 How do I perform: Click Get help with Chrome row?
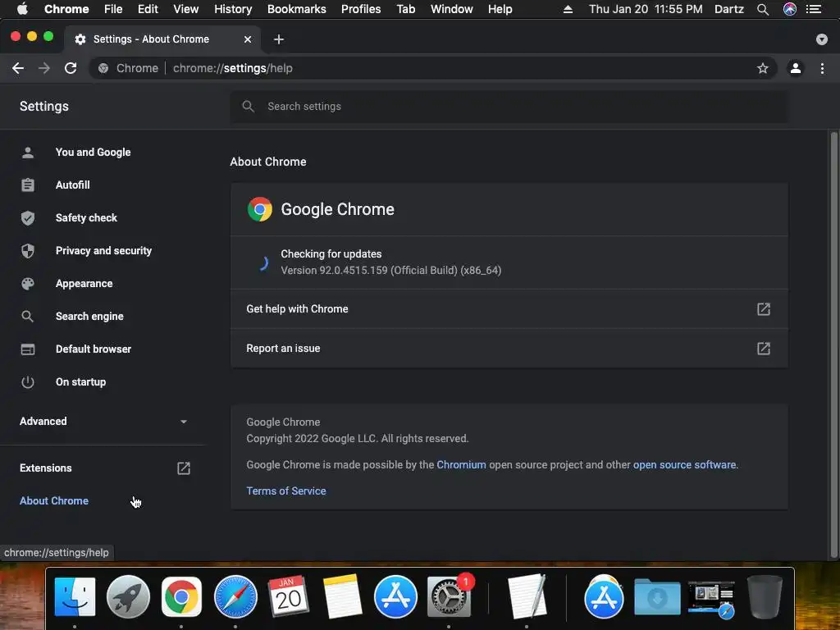(x=509, y=309)
